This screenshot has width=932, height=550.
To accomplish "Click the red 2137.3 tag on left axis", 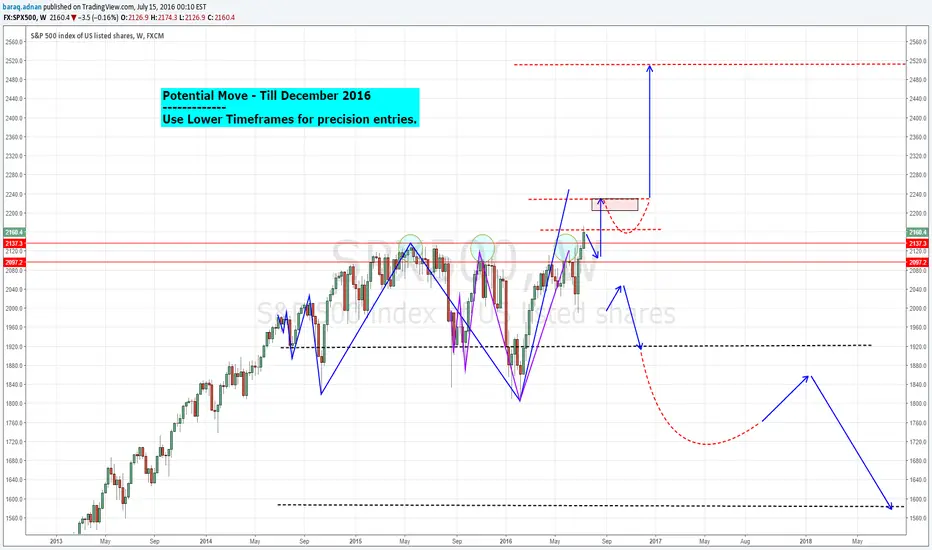I will click(x=14, y=243).
